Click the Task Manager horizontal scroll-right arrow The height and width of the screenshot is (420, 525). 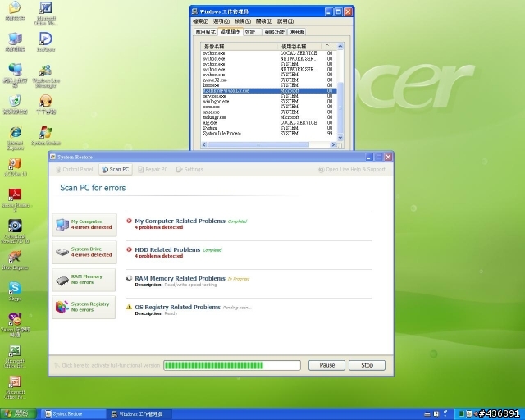point(333,144)
